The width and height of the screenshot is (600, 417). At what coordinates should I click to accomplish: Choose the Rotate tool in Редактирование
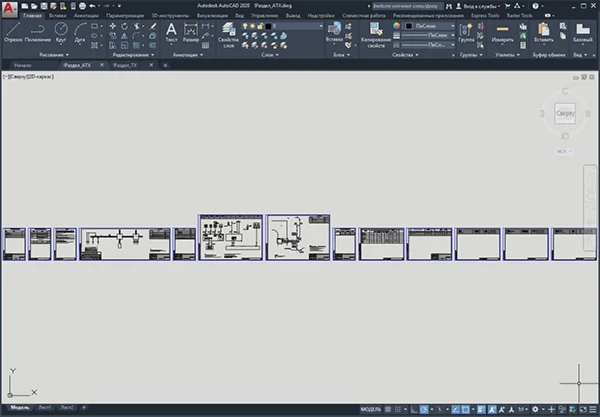124,26
